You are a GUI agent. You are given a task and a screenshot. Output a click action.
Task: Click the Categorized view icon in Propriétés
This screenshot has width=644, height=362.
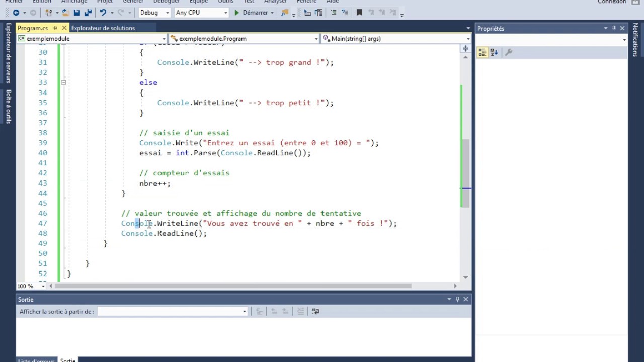pyautogui.click(x=482, y=52)
